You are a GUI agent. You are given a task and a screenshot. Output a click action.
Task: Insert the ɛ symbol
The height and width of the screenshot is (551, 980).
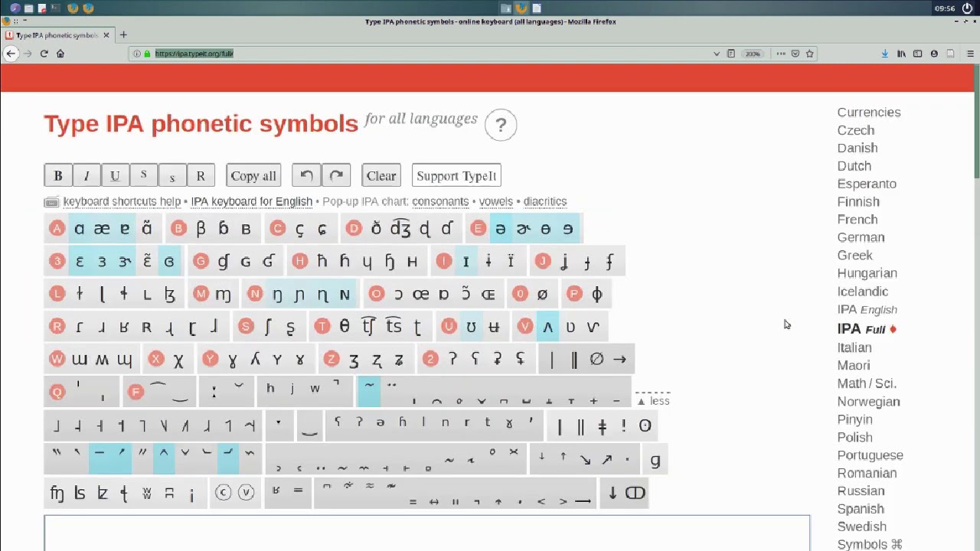point(79,262)
